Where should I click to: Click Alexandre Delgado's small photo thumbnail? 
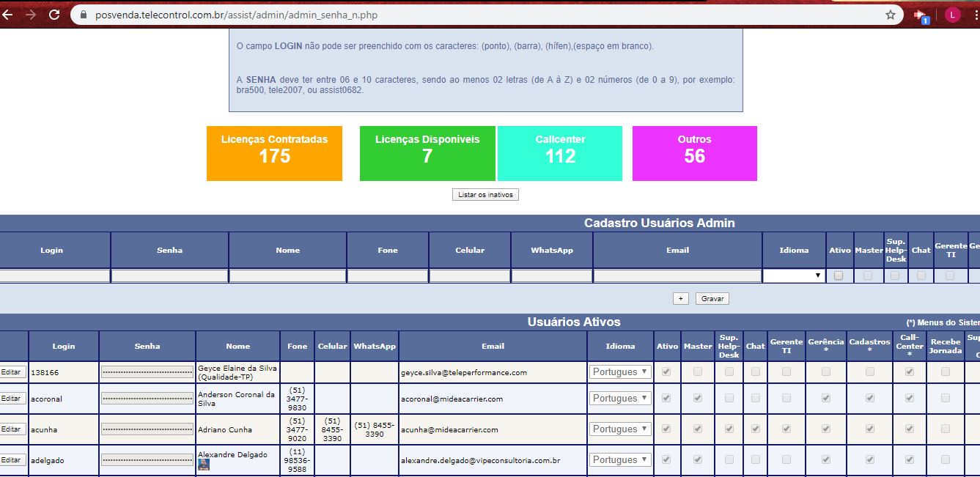coord(203,465)
